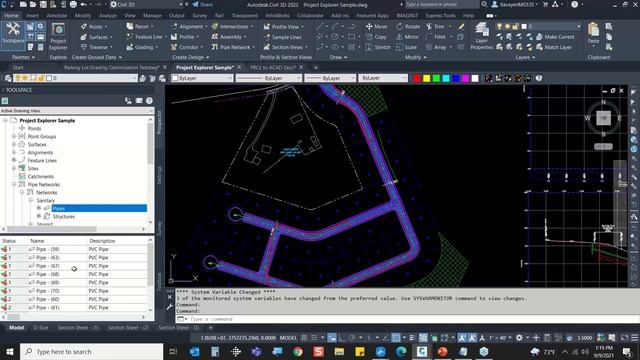Click ViewCube TOP face
This screenshot has width=640, height=360.
point(603,118)
